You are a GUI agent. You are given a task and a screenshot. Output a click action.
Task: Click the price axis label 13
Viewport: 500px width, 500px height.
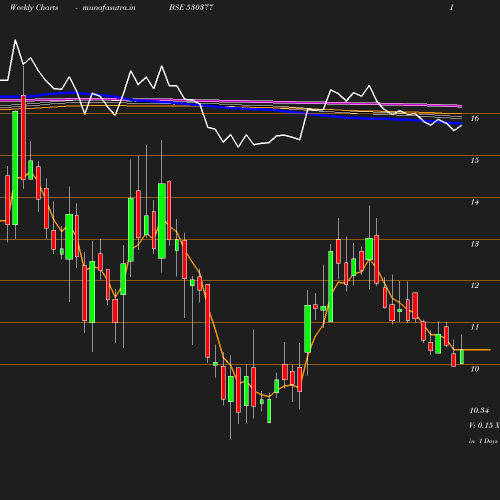(x=475, y=244)
